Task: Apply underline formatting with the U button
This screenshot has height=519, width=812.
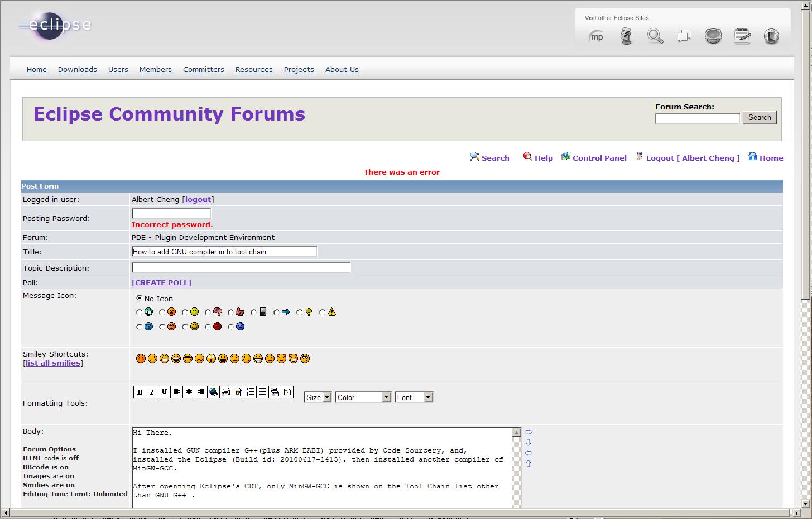Action: pyautogui.click(x=164, y=392)
